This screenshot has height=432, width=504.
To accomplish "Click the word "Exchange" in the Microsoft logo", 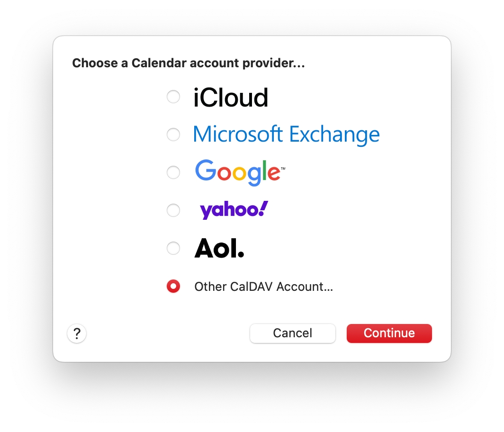I will pos(334,135).
